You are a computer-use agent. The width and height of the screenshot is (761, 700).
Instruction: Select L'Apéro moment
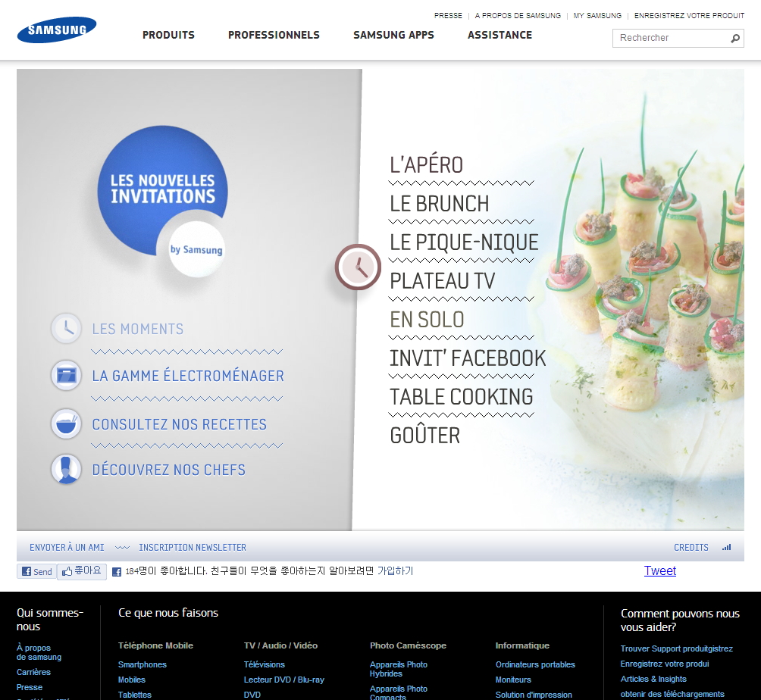[x=427, y=165]
